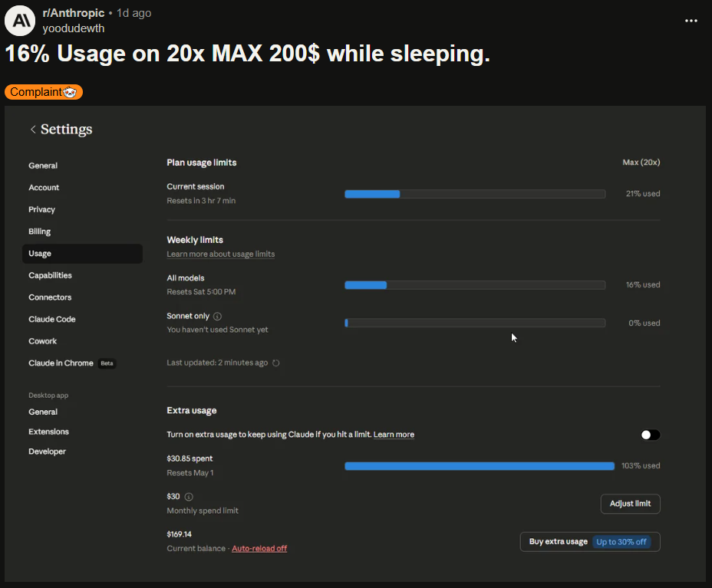This screenshot has height=588, width=712.
Task: Click the Adjust limit button
Action: (630, 504)
